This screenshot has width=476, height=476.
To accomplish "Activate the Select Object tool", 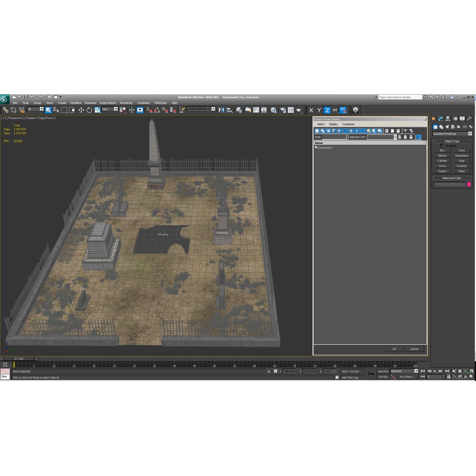I will [x=48, y=110].
